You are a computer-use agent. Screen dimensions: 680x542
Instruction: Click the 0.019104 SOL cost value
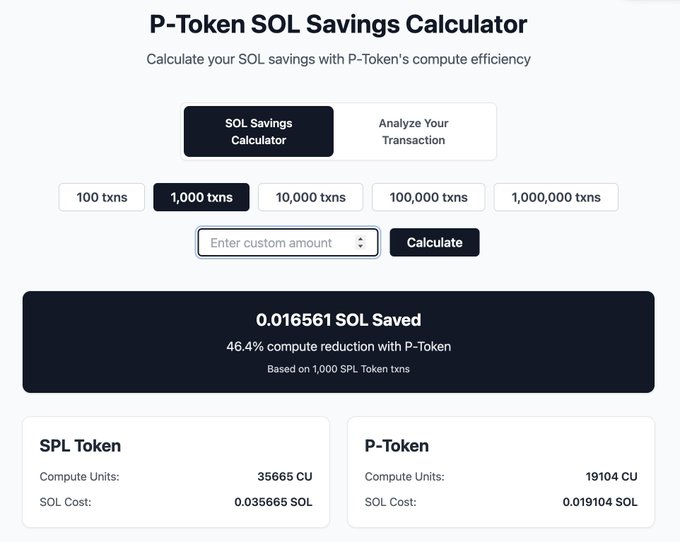598,502
